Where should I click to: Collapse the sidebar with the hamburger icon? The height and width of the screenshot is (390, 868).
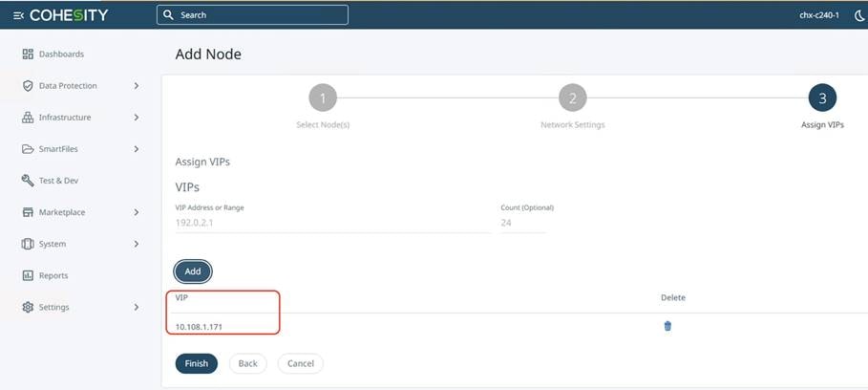pos(18,15)
